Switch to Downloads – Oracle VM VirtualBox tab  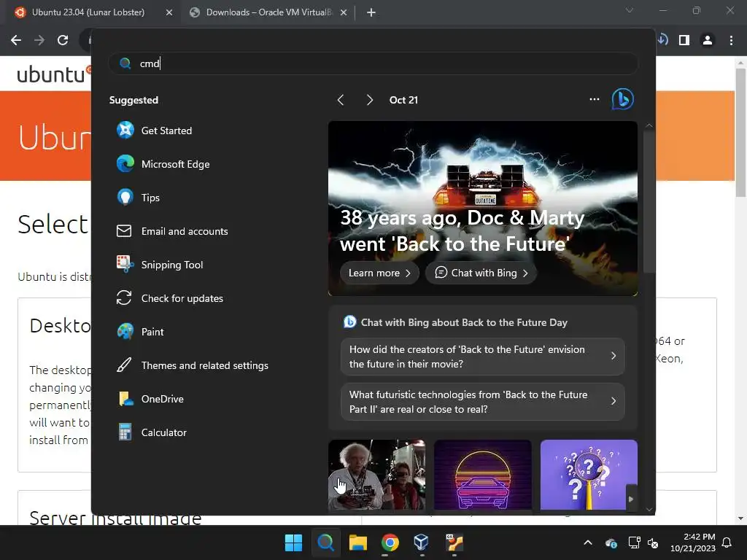tap(269, 12)
